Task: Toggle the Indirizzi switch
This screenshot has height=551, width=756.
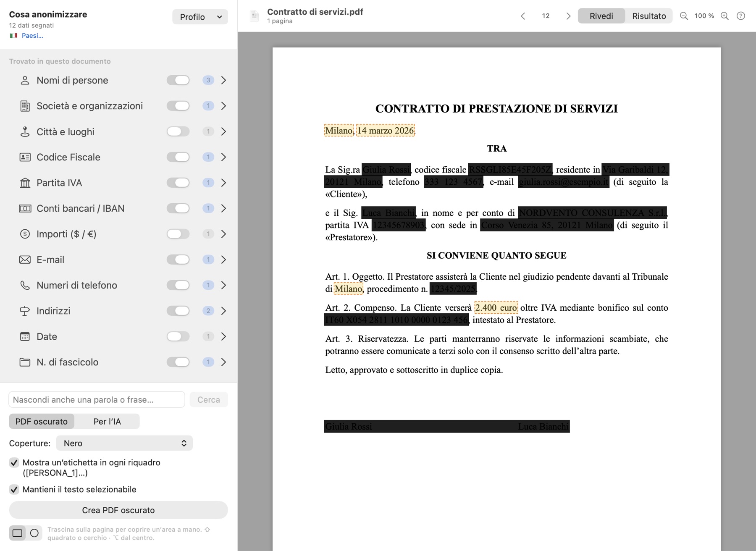Action: pyautogui.click(x=178, y=311)
